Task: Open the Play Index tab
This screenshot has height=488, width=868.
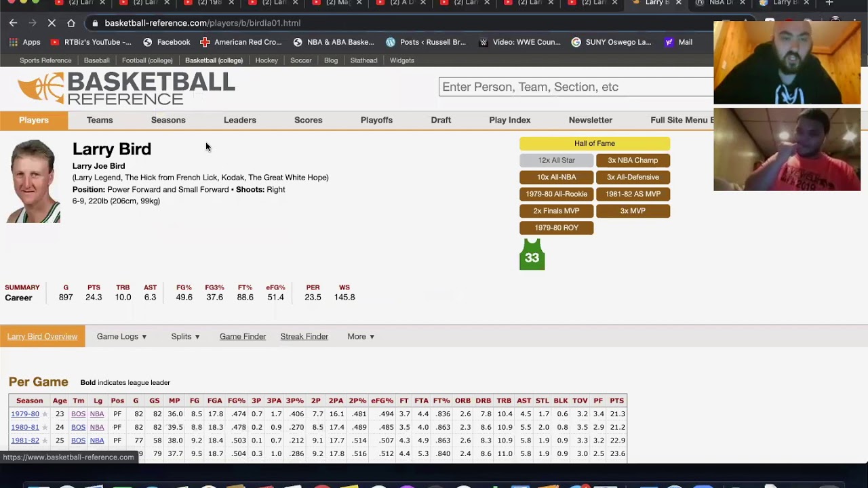Action: [x=510, y=120]
